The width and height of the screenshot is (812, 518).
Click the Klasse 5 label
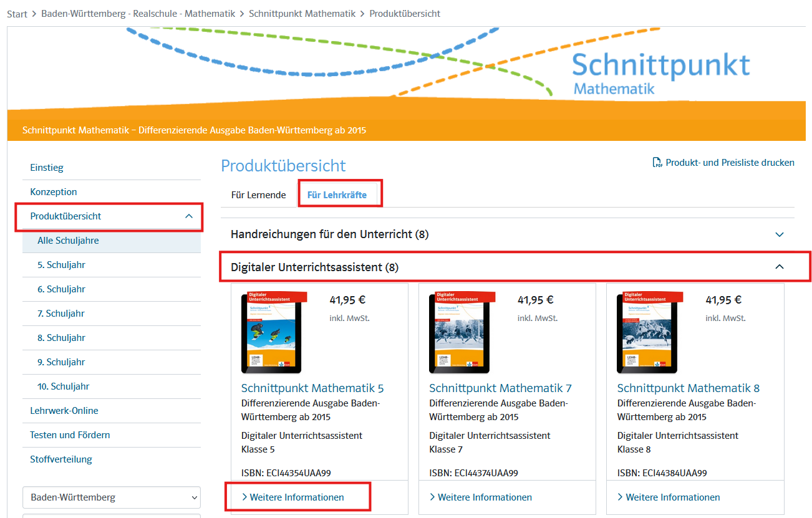258,449
